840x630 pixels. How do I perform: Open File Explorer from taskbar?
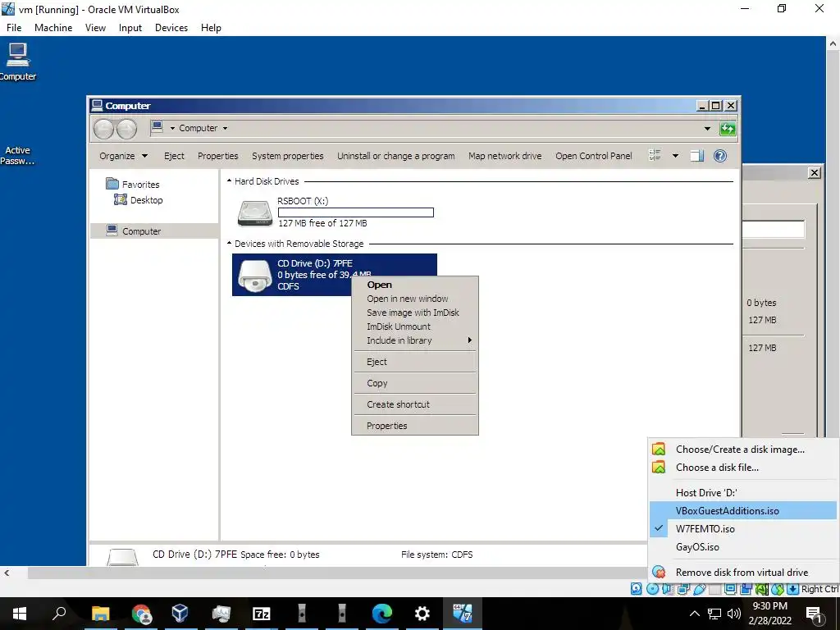tap(100, 614)
